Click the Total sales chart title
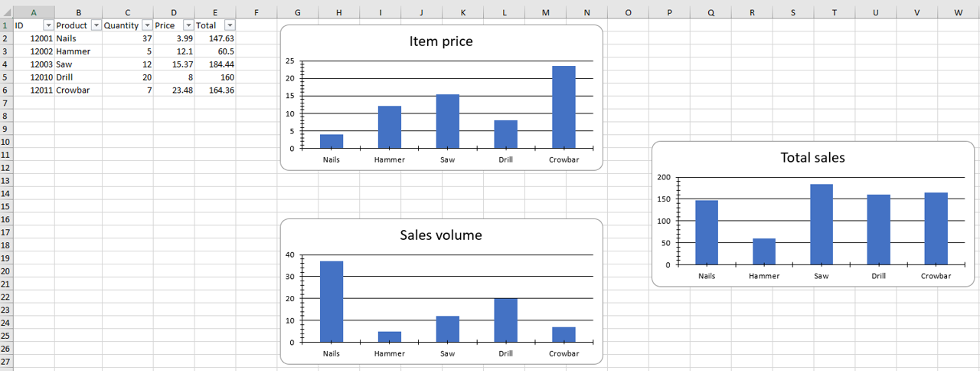This screenshot has width=980, height=371. (x=812, y=157)
